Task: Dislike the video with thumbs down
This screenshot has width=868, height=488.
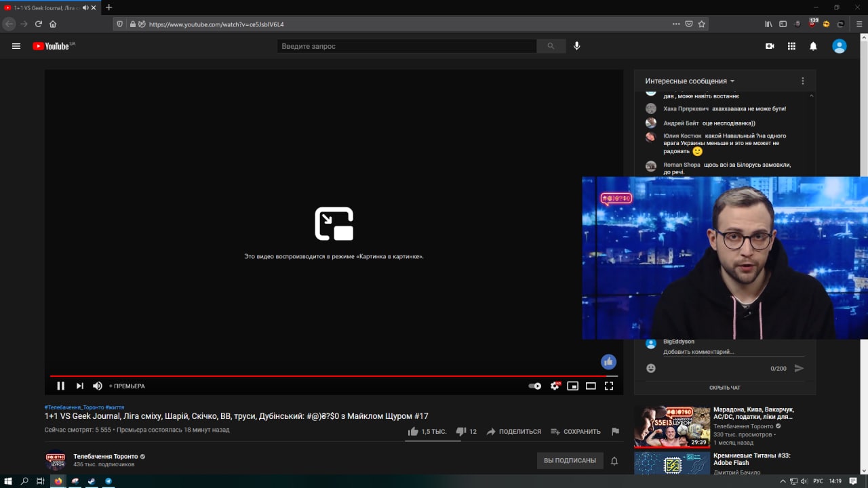Action: point(467,431)
